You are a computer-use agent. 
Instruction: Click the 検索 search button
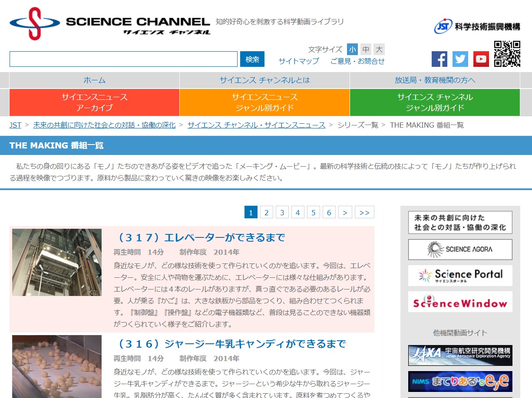coord(252,59)
